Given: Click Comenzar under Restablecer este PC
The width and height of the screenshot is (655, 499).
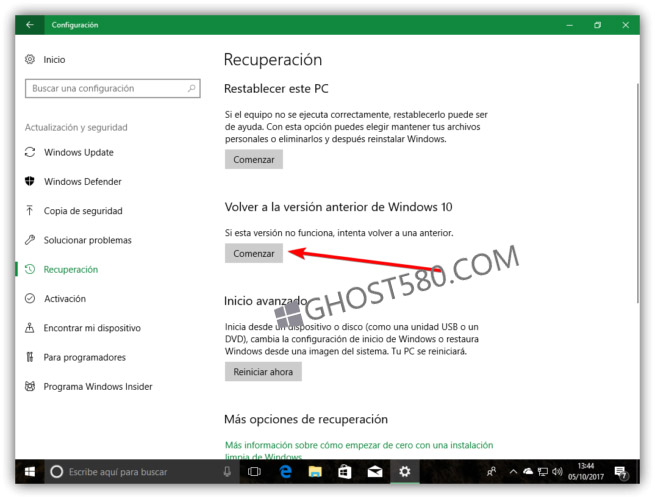Looking at the screenshot, I should coord(254,160).
